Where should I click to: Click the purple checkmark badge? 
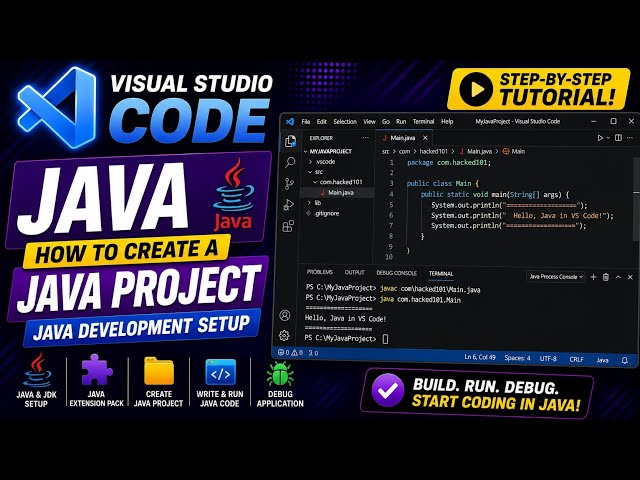387,390
